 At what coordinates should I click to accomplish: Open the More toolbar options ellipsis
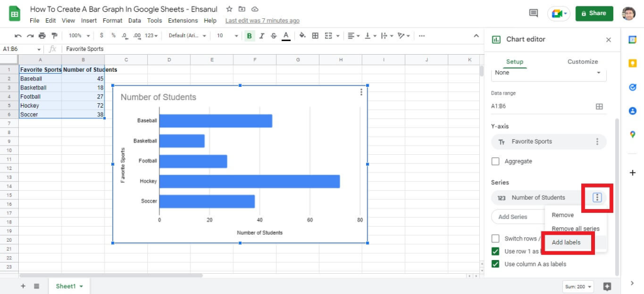pyautogui.click(x=421, y=36)
